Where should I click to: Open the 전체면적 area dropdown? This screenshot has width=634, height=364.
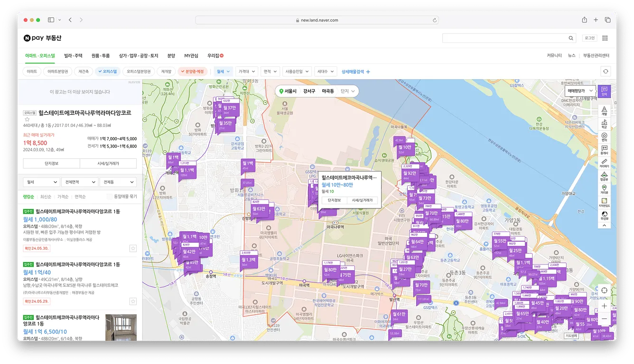(79, 182)
